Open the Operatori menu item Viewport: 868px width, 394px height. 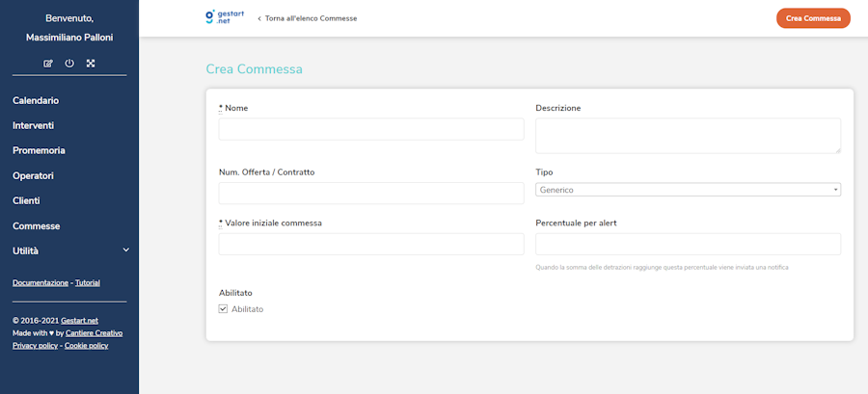[33, 175]
